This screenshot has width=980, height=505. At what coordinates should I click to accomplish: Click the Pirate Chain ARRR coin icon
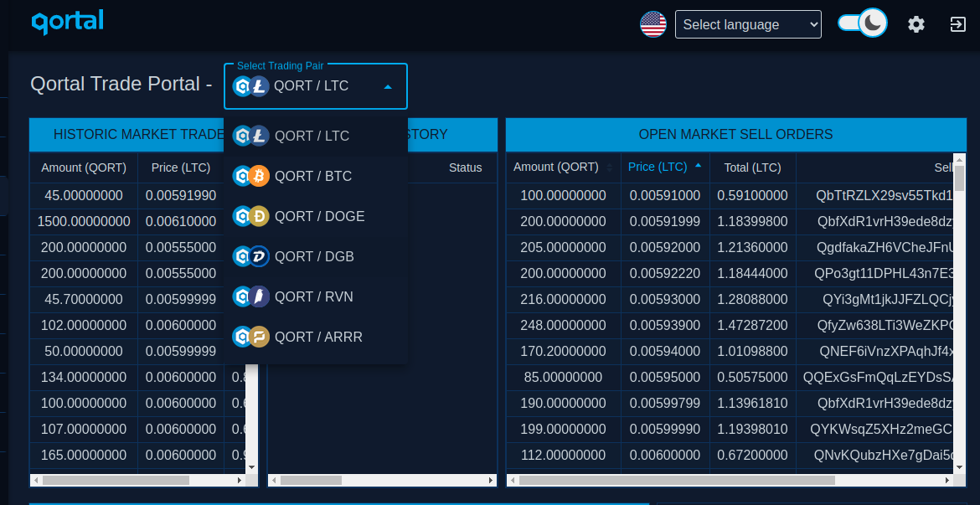click(x=259, y=337)
